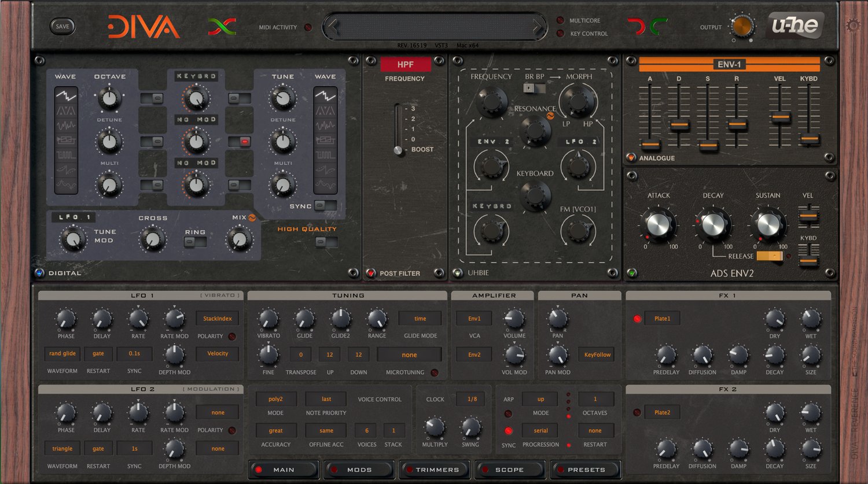Open the rand glide waveform dropdown
Viewport: 868px width, 484px height.
coord(62,353)
